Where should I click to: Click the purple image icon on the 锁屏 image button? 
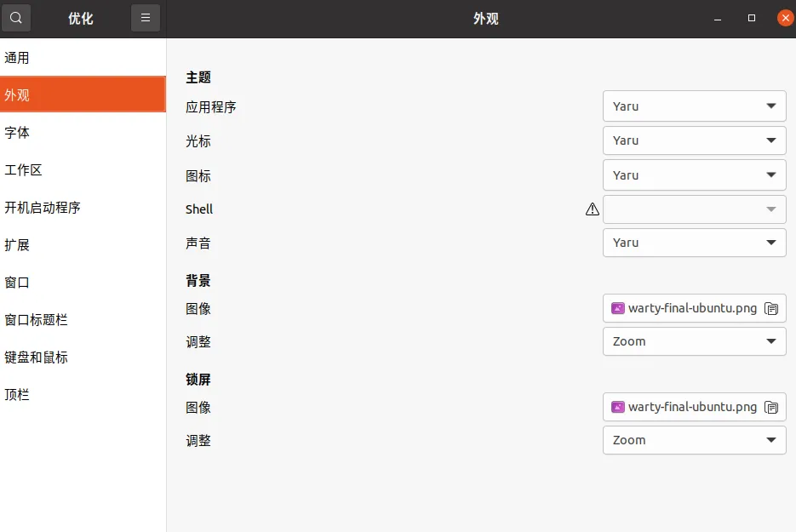tap(617, 407)
